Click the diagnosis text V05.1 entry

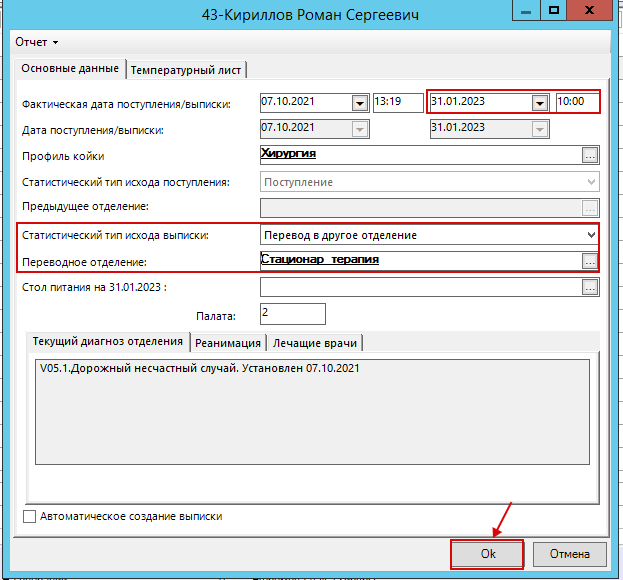click(200, 369)
